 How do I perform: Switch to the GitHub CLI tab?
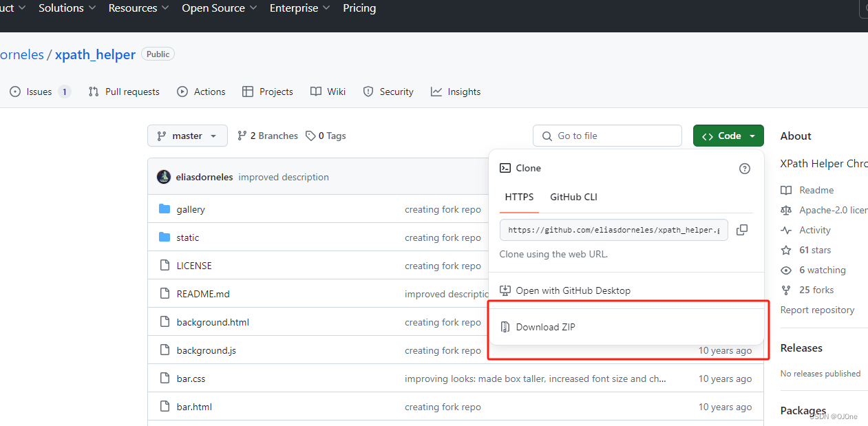573,197
